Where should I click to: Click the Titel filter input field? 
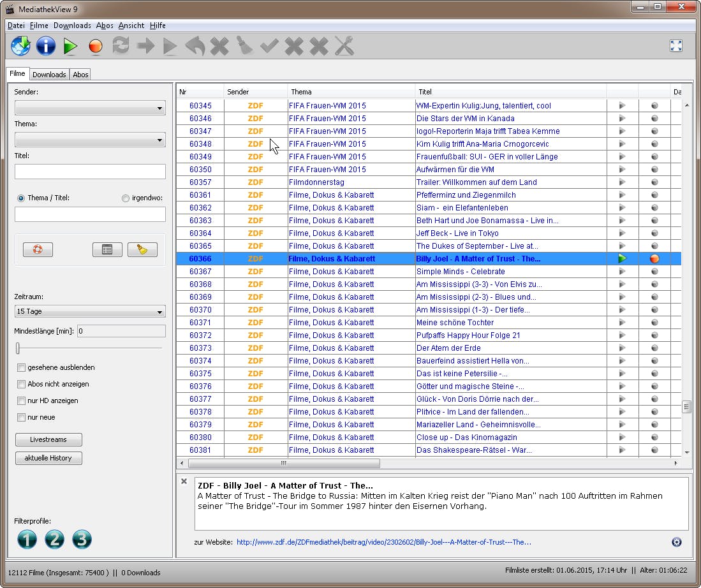point(90,172)
